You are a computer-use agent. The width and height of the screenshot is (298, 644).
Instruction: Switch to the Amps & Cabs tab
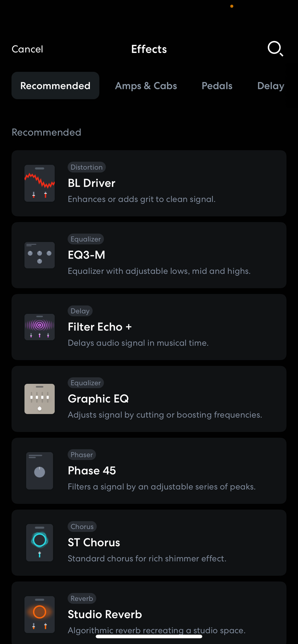pos(146,86)
